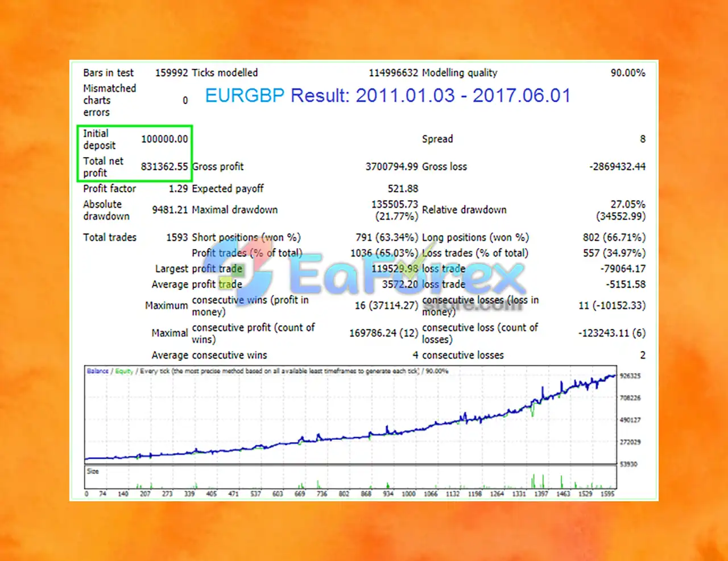The width and height of the screenshot is (728, 561).
Task: Click the Bars in test value 159992
Action: tap(171, 73)
